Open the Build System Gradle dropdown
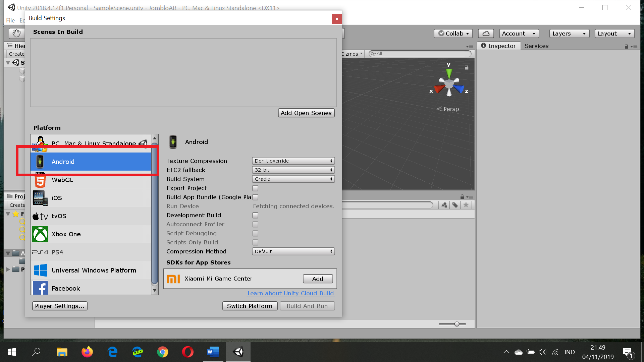This screenshot has height=362, width=644. (x=293, y=179)
